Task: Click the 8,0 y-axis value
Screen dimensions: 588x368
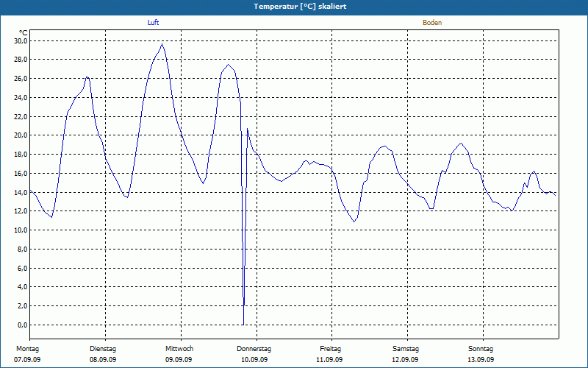Action: coord(24,249)
